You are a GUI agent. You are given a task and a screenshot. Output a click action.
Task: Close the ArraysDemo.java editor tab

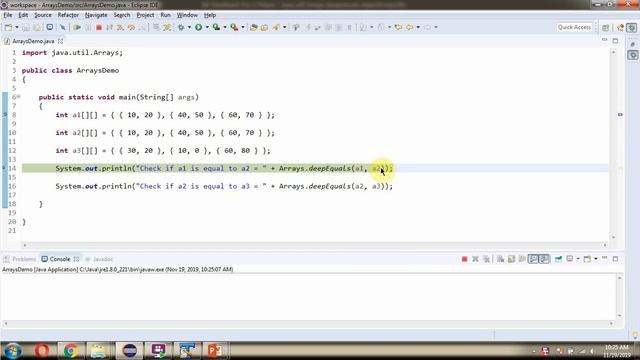coord(60,41)
